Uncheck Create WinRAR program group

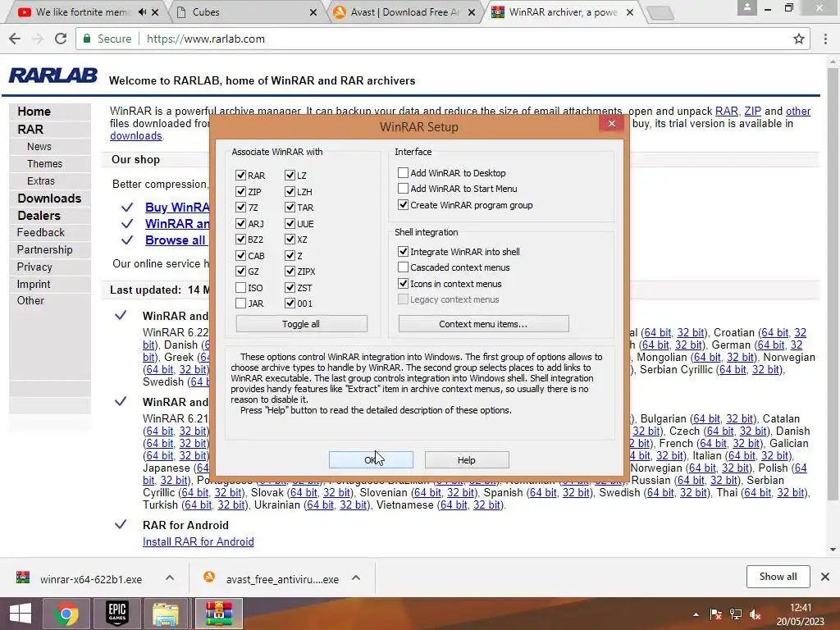pyautogui.click(x=403, y=204)
